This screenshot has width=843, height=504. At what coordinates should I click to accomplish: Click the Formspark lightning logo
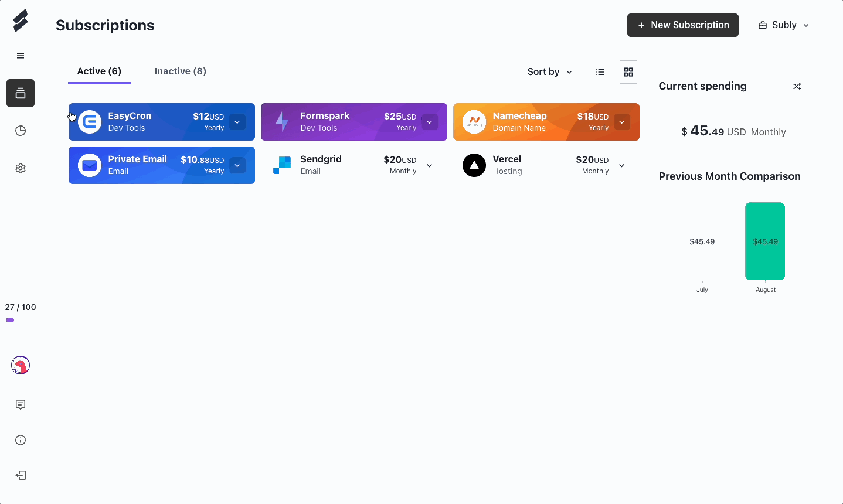[282, 122]
